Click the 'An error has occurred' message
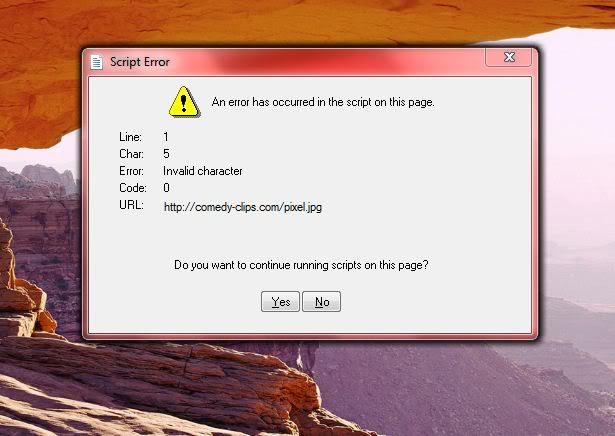 323,102
